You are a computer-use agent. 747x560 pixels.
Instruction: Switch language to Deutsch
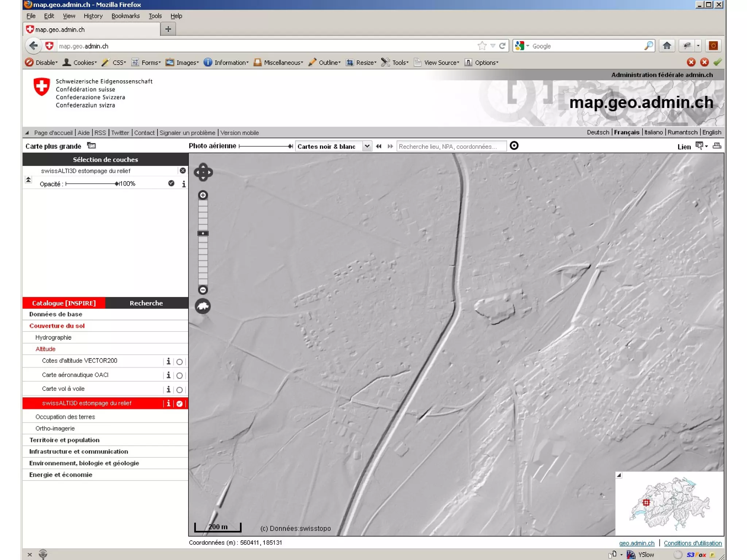pos(597,132)
